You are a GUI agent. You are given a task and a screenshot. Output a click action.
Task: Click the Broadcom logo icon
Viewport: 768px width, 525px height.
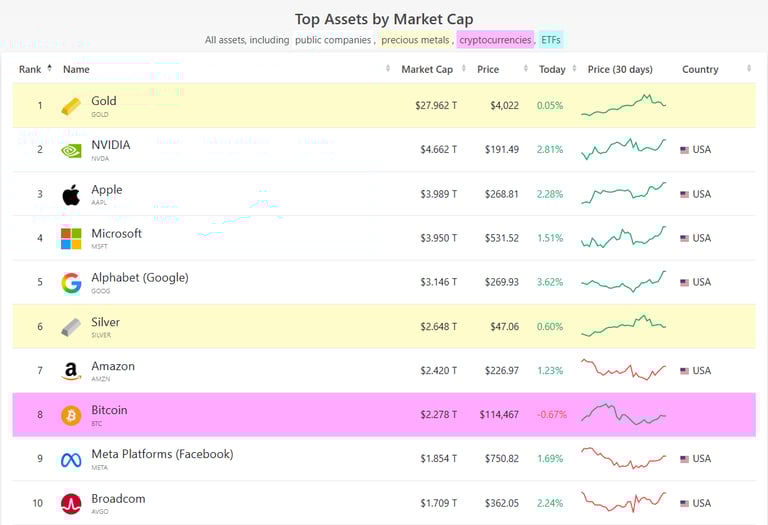pos(71,503)
